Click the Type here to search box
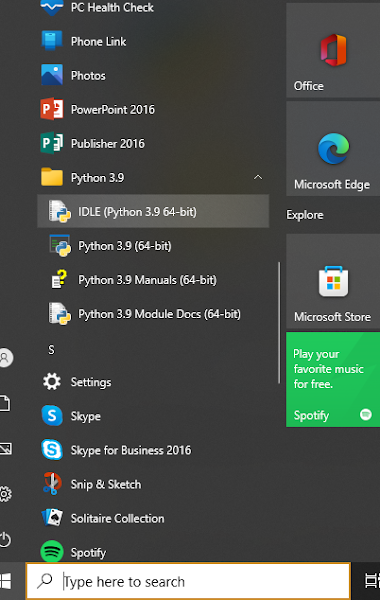The width and height of the screenshot is (380, 600). pyautogui.click(x=188, y=581)
